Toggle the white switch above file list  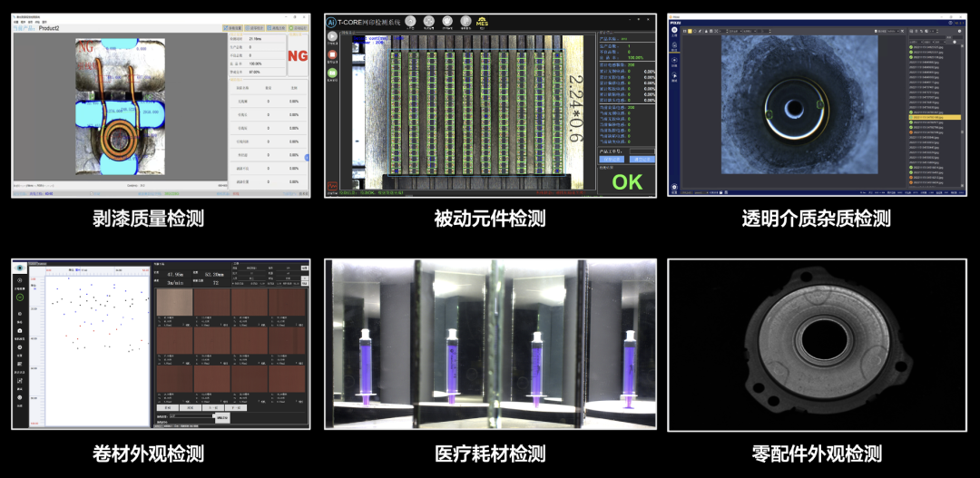[x=955, y=42]
